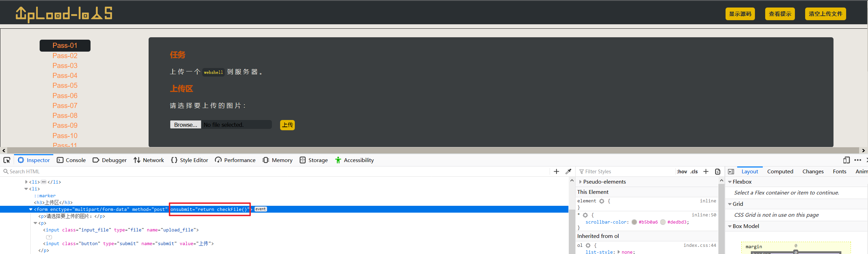
Task: Switch to the Console tab
Action: click(x=71, y=160)
